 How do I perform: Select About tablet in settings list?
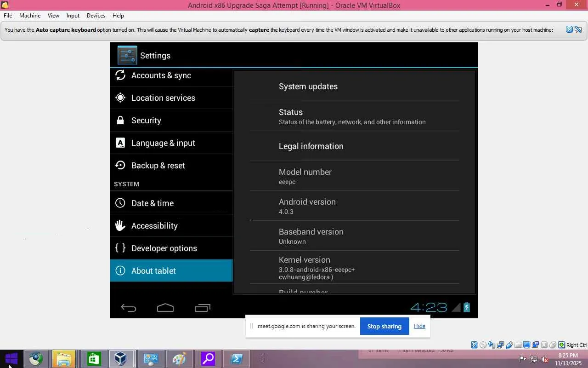coord(171,270)
